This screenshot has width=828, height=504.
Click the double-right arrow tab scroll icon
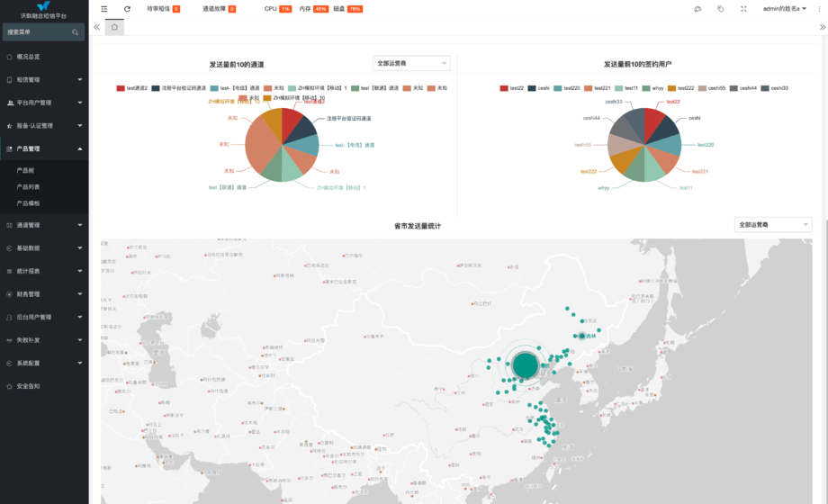pyautogui.click(x=823, y=27)
